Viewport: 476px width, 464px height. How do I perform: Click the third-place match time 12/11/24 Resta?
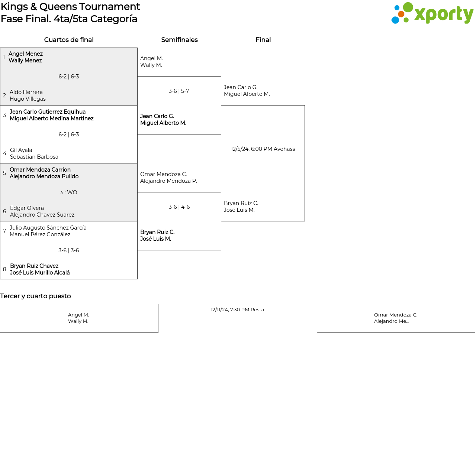(x=237, y=310)
